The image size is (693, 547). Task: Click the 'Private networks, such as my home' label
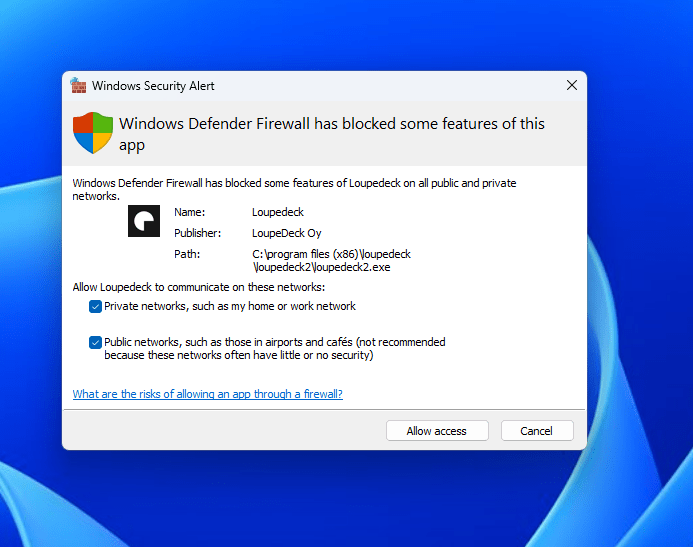point(230,306)
